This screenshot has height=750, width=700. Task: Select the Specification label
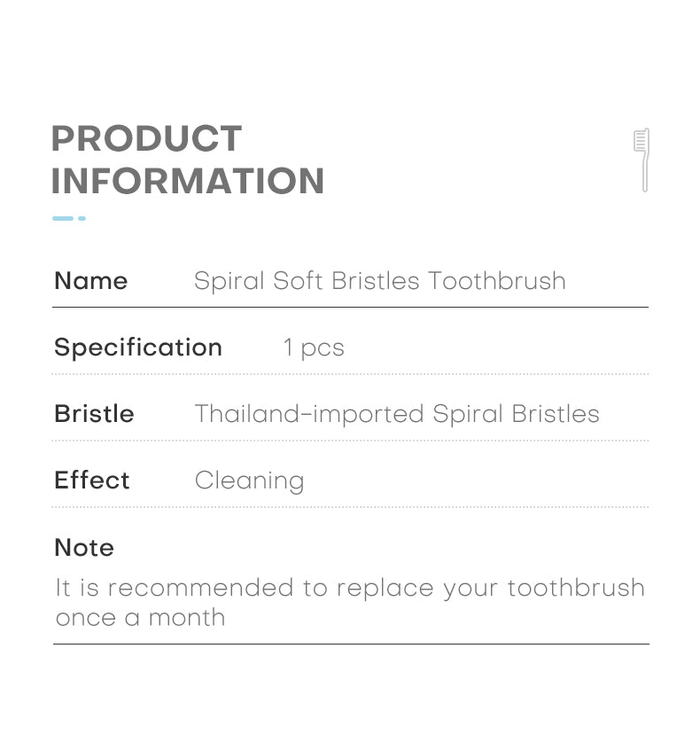point(138,348)
